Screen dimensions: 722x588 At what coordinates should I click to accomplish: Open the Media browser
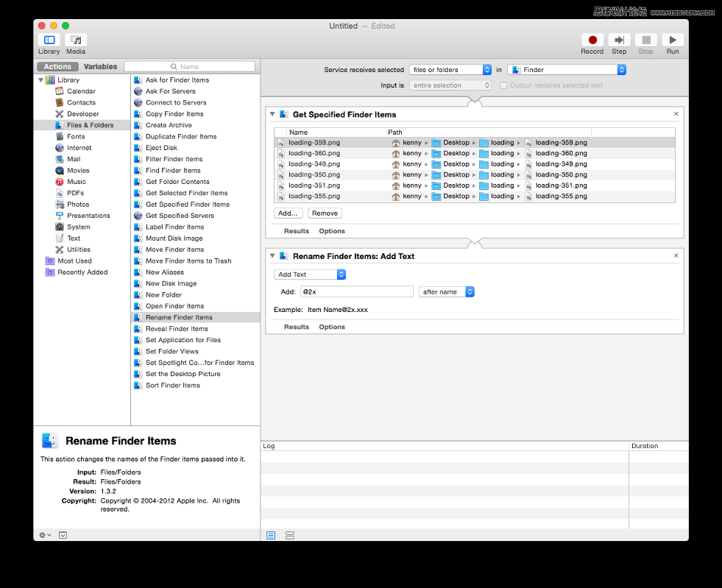pyautogui.click(x=76, y=40)
